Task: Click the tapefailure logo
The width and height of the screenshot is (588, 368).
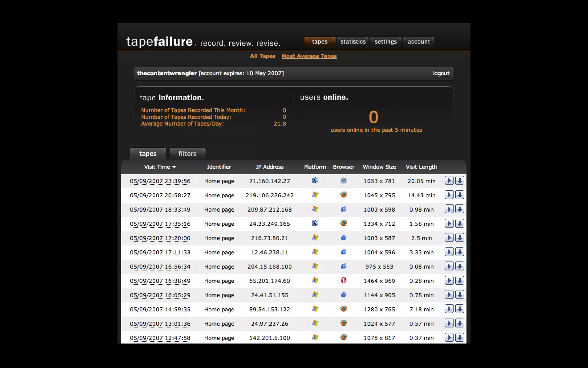Action: pyautogui.click(x=160, y=42)
